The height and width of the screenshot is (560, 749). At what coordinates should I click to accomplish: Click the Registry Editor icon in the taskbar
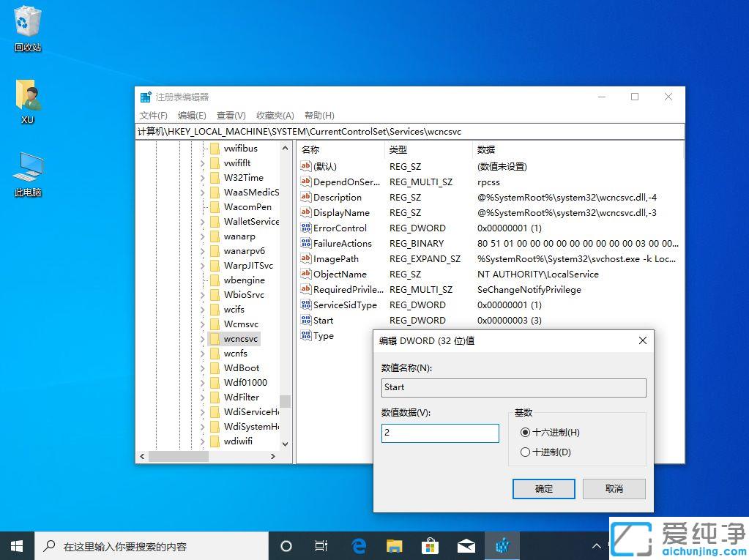(502, 545)
